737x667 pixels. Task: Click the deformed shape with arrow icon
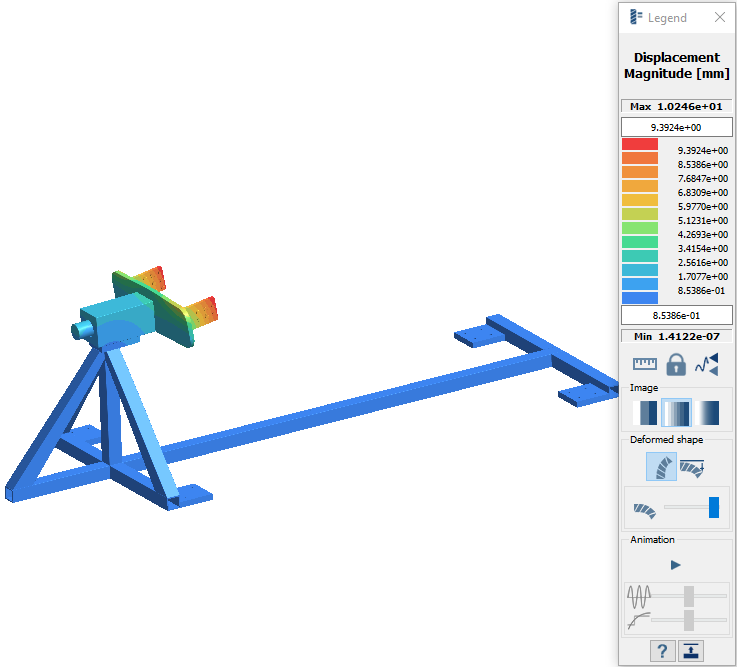(x=692, y=467)
